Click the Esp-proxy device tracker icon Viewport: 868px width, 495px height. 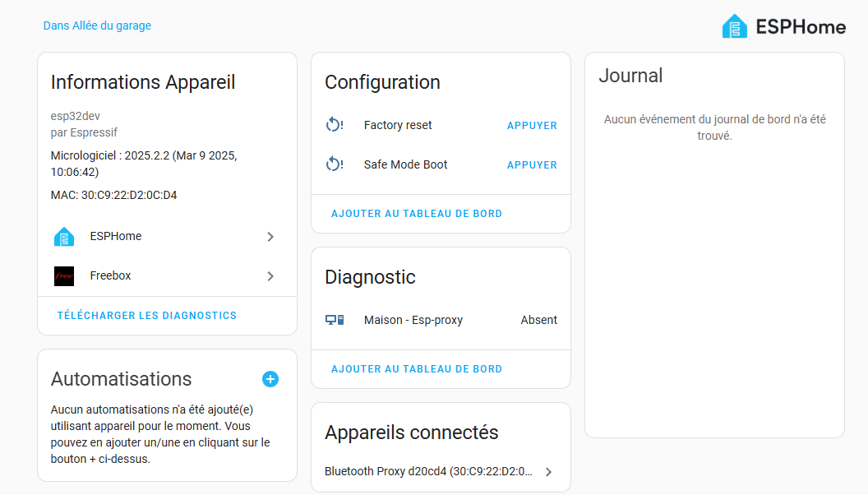coord(334,320)
